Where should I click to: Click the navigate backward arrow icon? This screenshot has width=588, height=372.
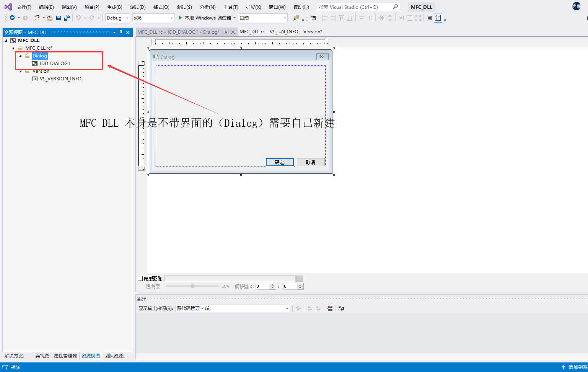point(12,18)
